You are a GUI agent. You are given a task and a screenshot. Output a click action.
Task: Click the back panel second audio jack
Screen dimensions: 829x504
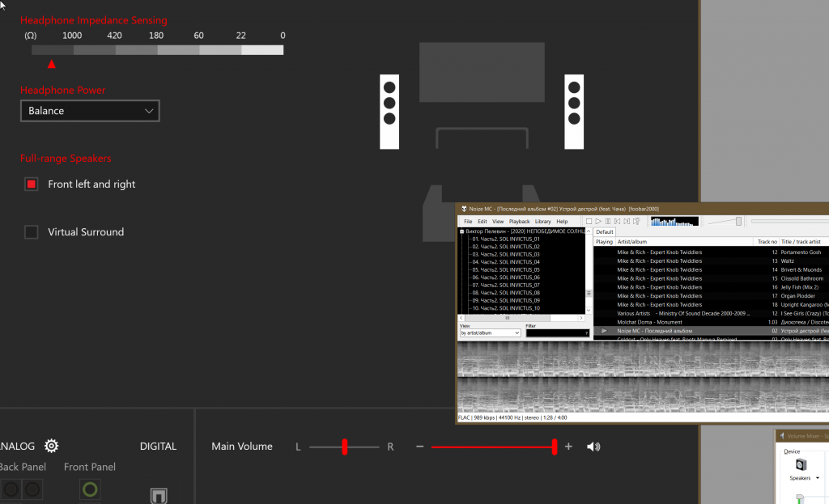(32, 489)
